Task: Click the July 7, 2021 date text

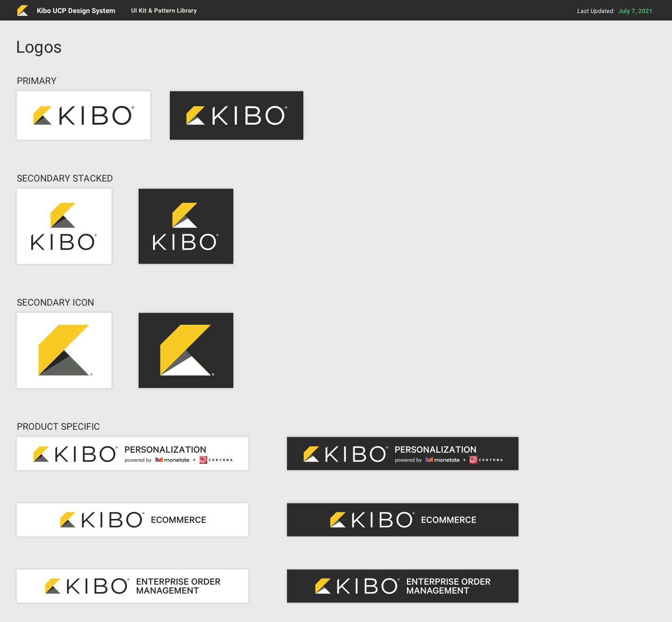Action: coord(635,11)
